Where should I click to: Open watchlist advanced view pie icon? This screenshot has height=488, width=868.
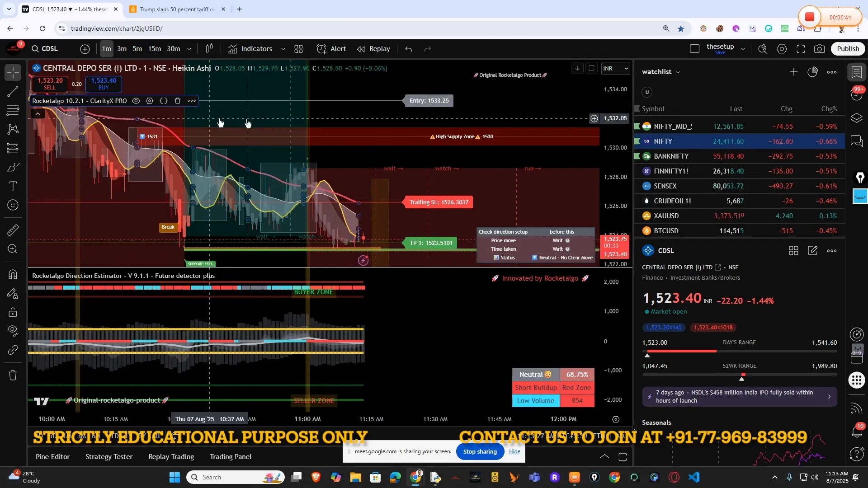pos(813,72)
